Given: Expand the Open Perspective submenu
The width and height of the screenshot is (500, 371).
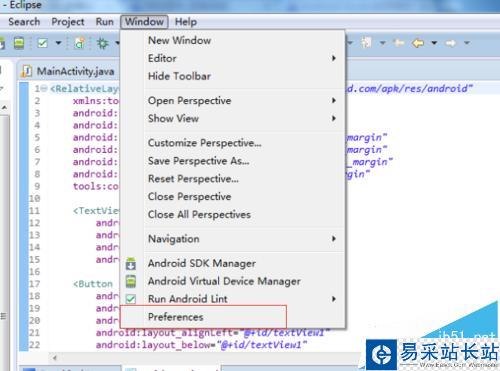Looking at the screenshot, I should [x=232, y=101].
